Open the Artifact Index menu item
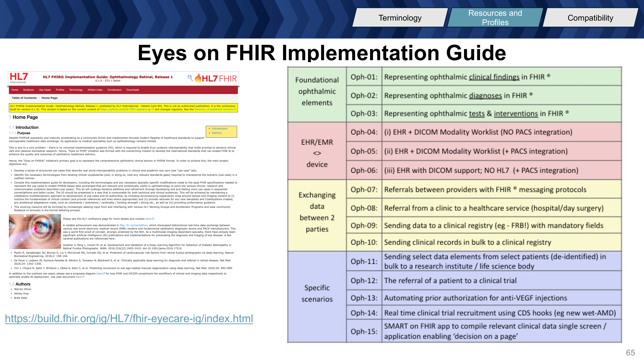 click(x=95, y=90)
